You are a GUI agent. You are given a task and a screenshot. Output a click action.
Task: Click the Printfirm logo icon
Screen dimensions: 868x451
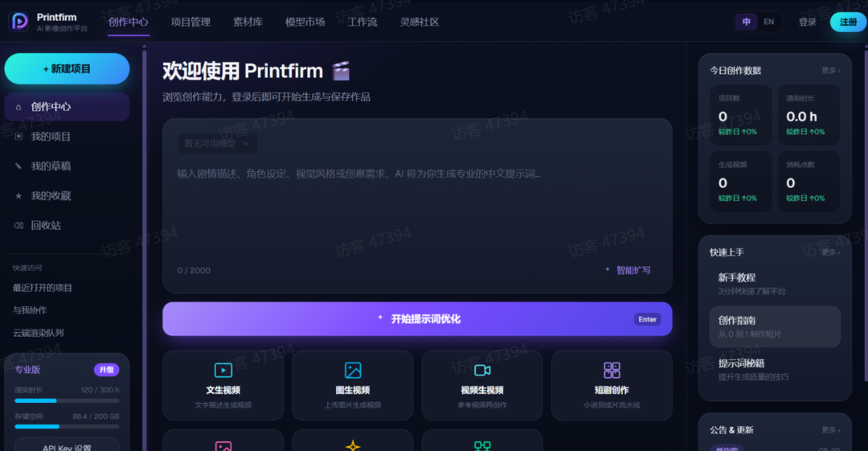tap(19, 22)
